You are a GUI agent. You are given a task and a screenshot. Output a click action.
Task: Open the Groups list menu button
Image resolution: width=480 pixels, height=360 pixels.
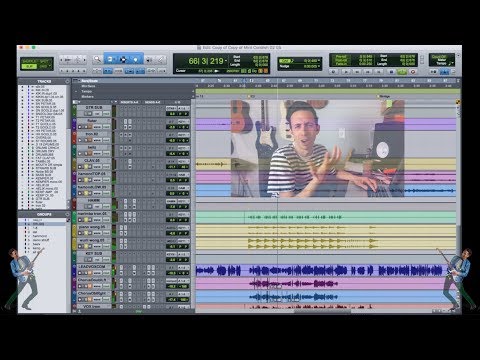(x=67, y=214)
